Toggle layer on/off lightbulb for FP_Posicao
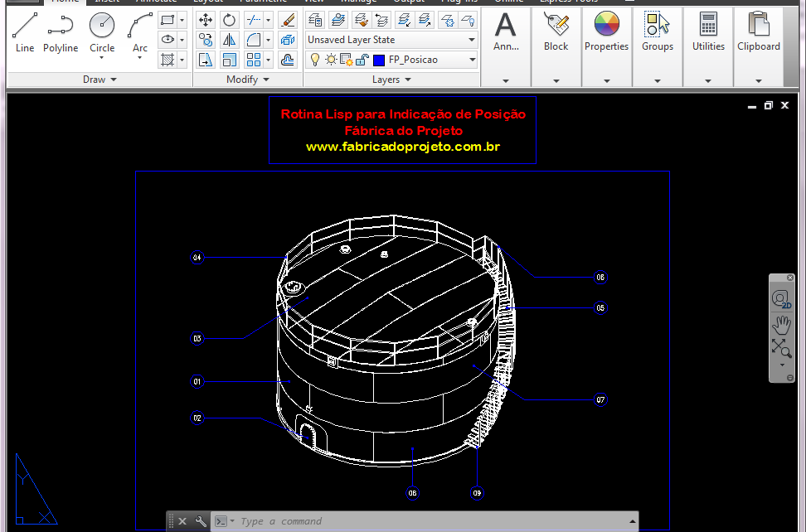 (x=315, y=60)
